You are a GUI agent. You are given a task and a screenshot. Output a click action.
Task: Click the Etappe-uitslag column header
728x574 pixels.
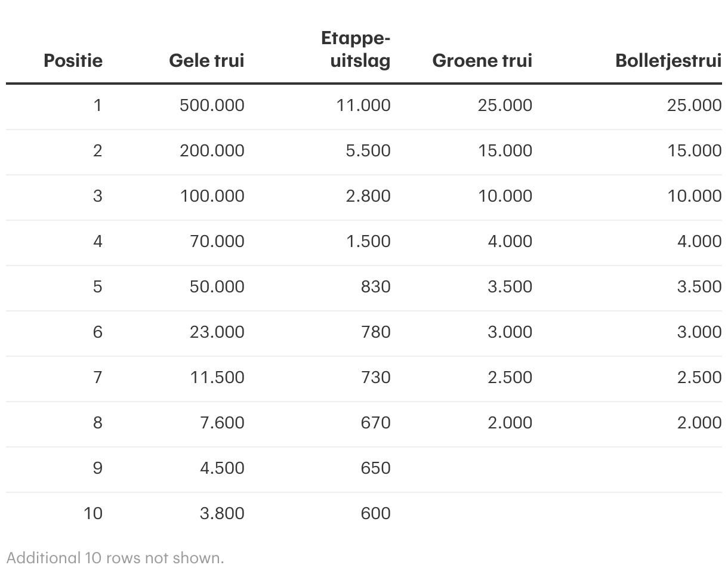pyautogui.click(x=356, y=50)
